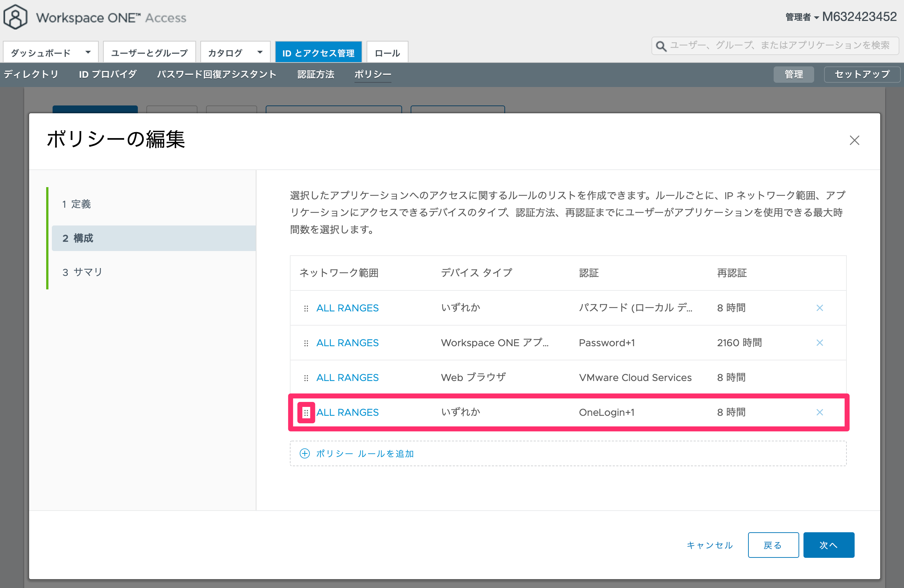Click the 次へ button
The width and height of the screenshot is (904, 588).
828,545
